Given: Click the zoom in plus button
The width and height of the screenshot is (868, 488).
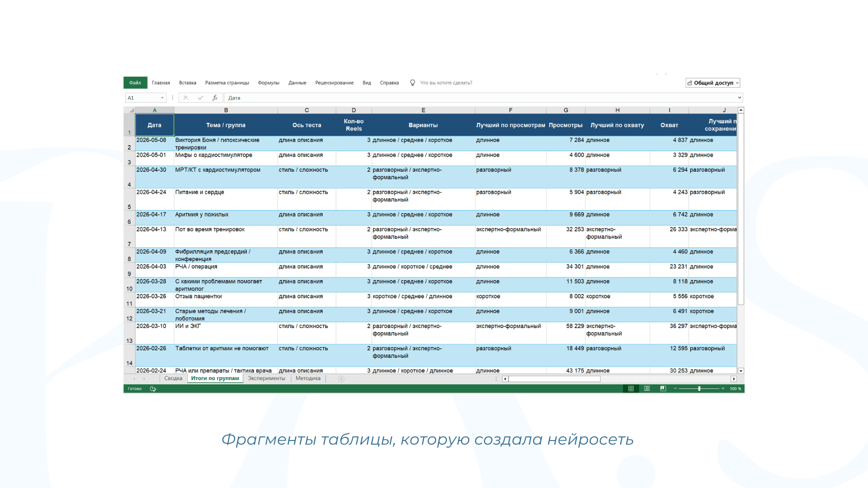Looking at the screenshot, I should coord(722,389).
